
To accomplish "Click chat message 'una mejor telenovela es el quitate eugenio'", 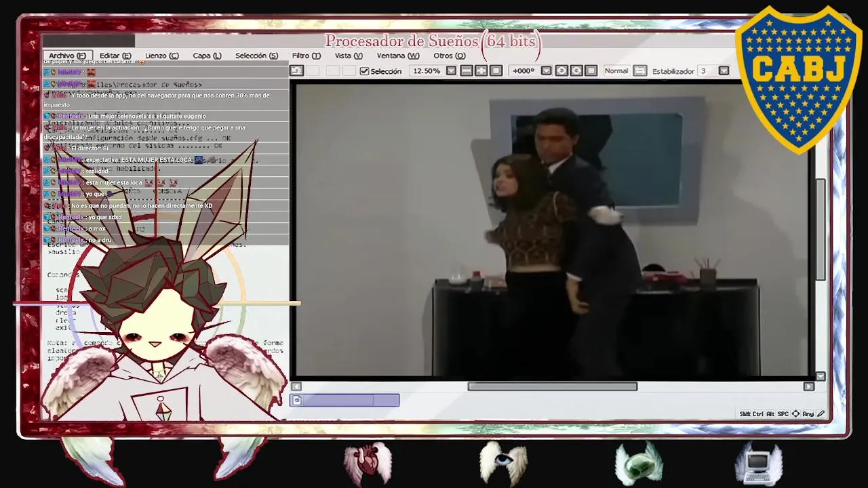I will click(146, 116).
